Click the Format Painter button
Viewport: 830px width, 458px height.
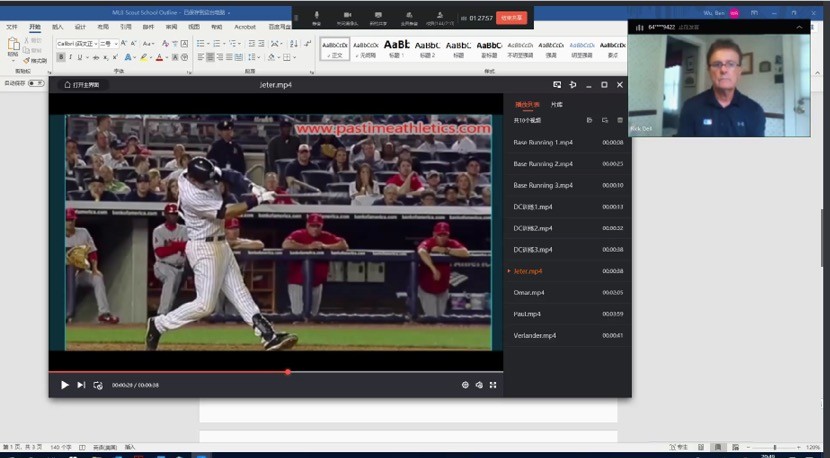coord(35,60)
